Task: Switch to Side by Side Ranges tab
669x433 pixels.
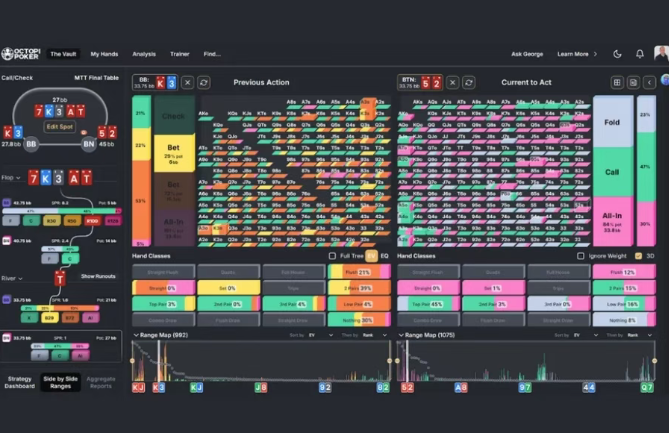Action: tap(60, 383)
